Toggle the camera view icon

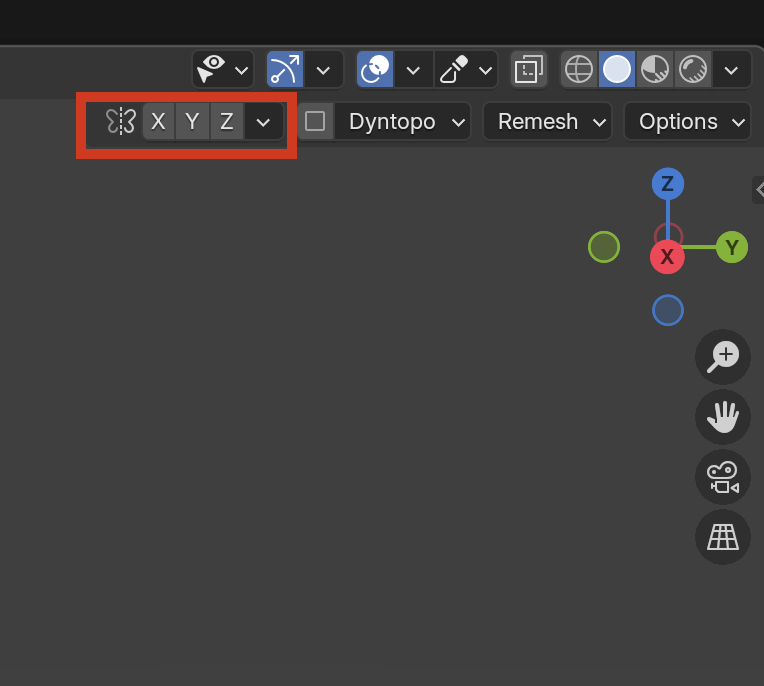pyautogui.click(x=722, y=477)
